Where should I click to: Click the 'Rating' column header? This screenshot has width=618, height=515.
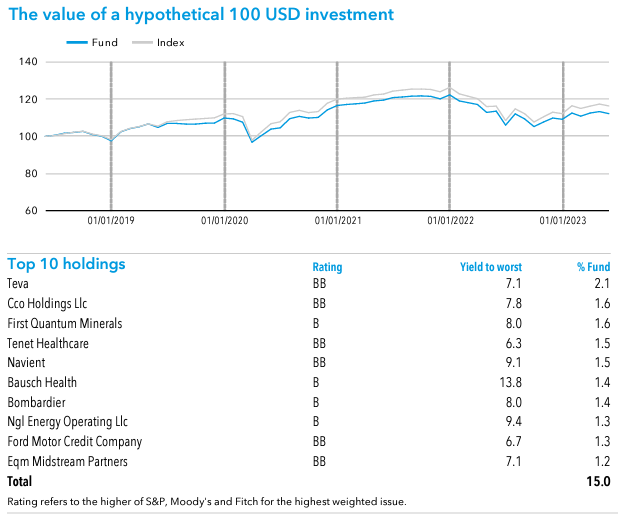327,267
